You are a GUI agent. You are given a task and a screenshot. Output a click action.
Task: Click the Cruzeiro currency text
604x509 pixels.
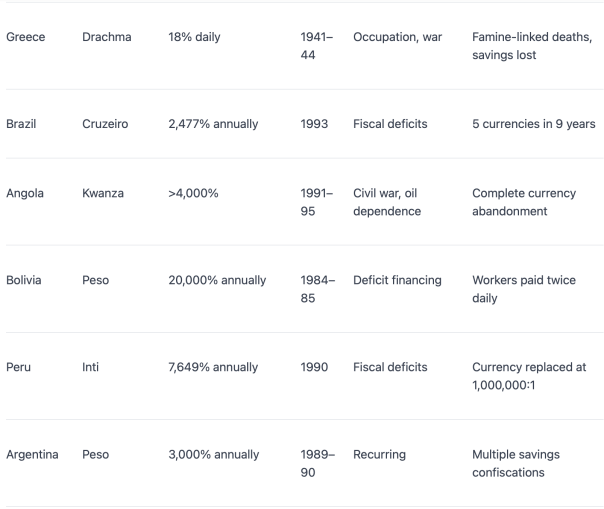tap(105, 124)
